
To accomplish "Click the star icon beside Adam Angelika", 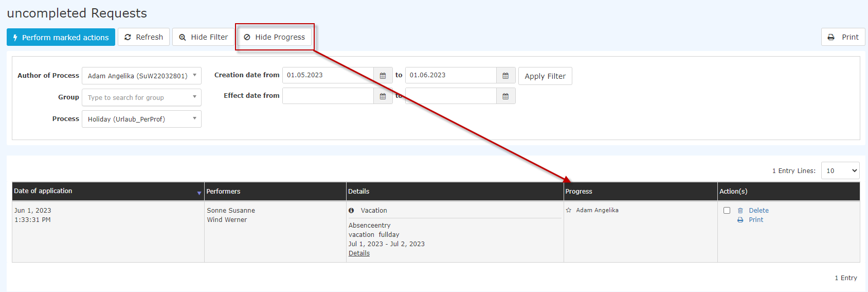I will pyautogui.click(x=569, y=210).
